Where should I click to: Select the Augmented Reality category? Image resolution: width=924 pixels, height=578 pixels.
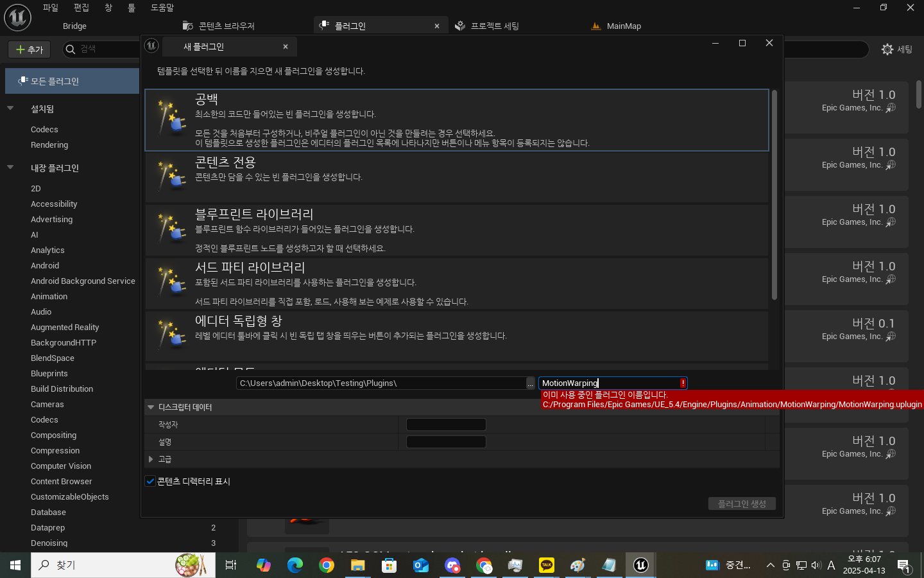pos(65,328)
